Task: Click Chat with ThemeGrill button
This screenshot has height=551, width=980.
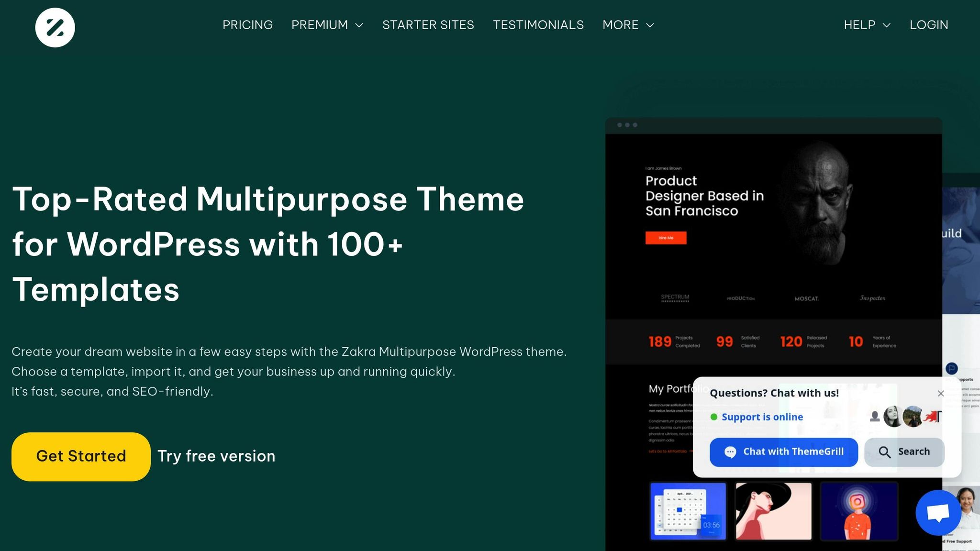Action: (783, 452)
